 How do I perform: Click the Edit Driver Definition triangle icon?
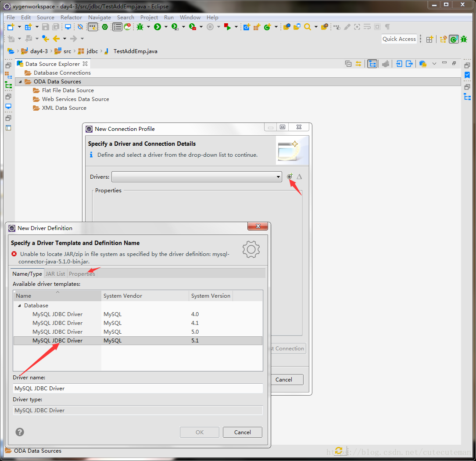tap(299, 176)
